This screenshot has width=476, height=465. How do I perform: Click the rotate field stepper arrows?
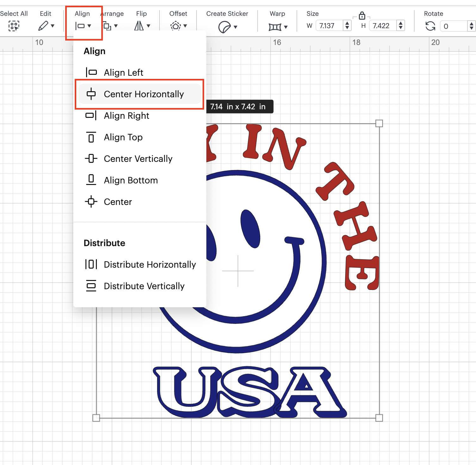pyautogui.click(x=471, y=26)
